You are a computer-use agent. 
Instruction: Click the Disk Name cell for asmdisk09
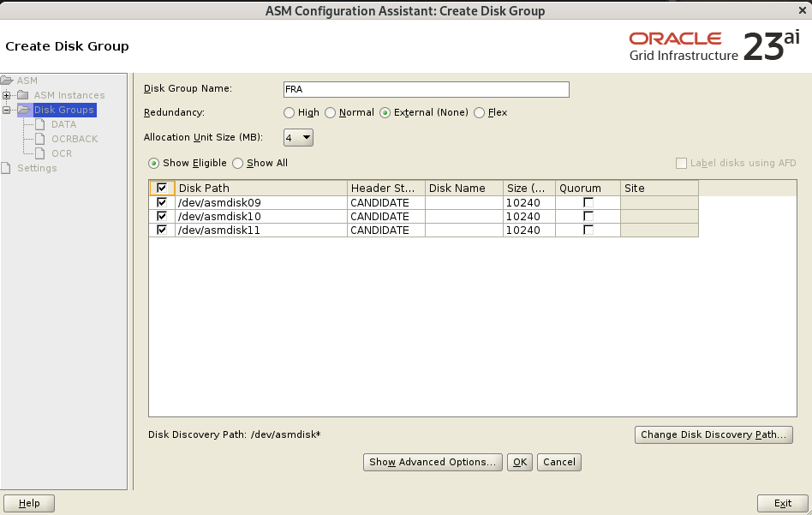(464, 202)
